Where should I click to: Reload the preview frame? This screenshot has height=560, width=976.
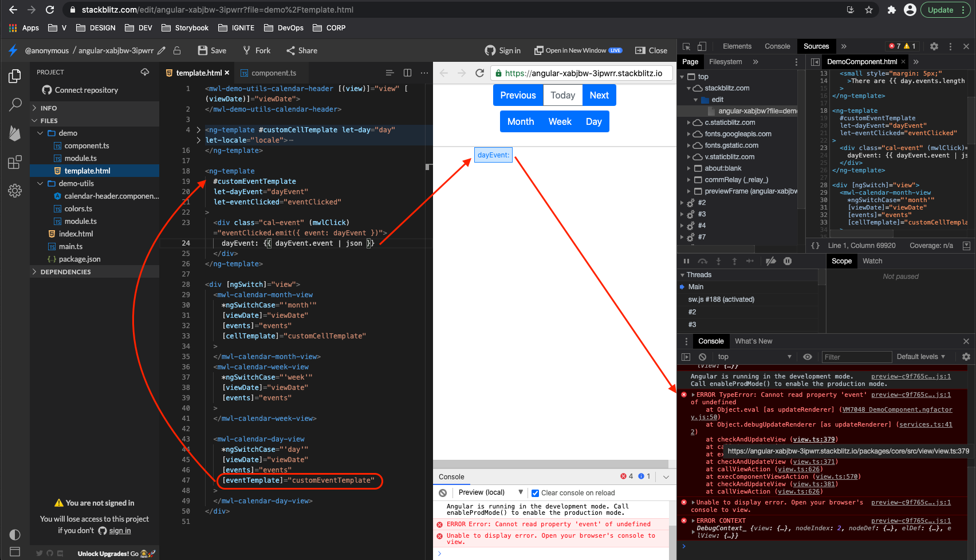[480, 73]
